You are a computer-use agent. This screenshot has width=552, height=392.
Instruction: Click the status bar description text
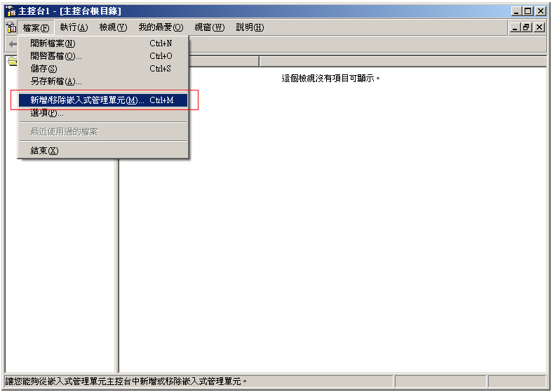(126, 381)
